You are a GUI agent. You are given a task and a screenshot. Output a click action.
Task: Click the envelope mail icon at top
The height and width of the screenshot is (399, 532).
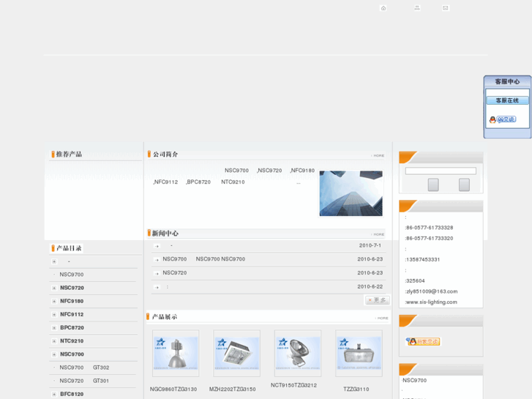445,8
